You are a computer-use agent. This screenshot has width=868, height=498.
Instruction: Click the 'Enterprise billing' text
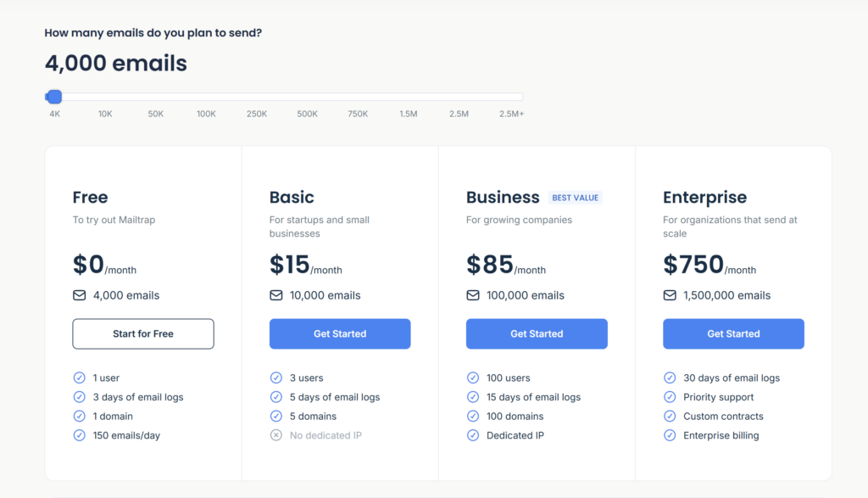click(x=721, y=435)
